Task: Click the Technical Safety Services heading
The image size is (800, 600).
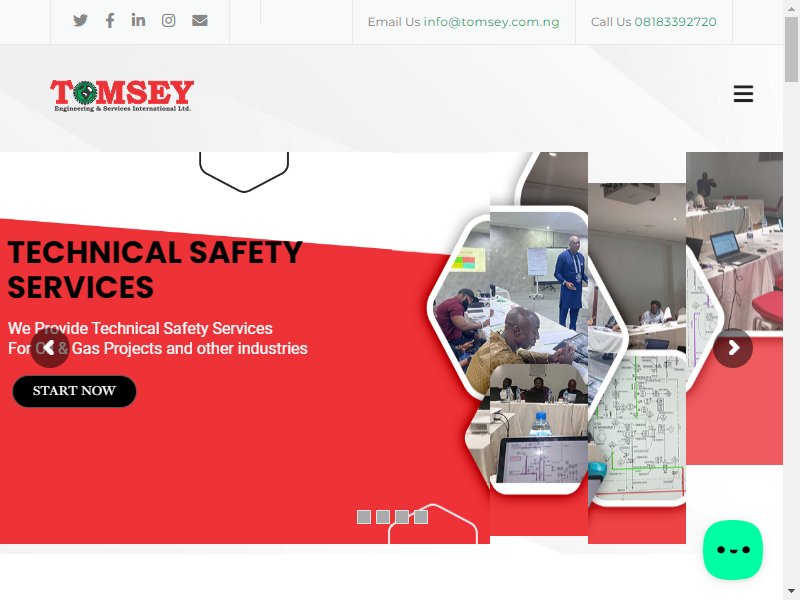Action: (x=155, y=269)
